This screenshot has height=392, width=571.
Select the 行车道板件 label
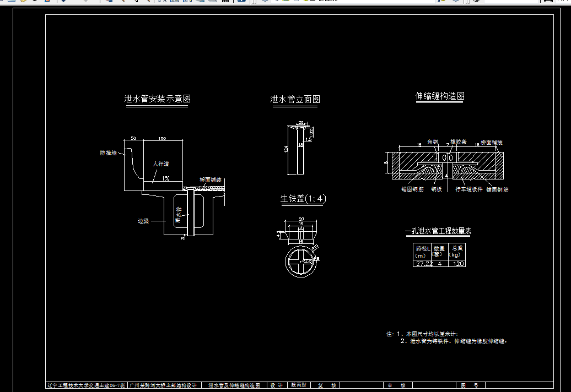point(469,189)
